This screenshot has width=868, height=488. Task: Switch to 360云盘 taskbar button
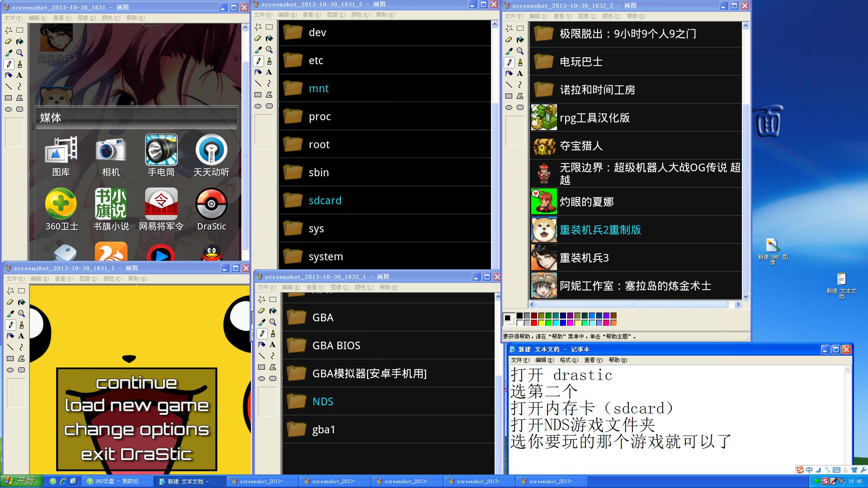pos(118,481)
